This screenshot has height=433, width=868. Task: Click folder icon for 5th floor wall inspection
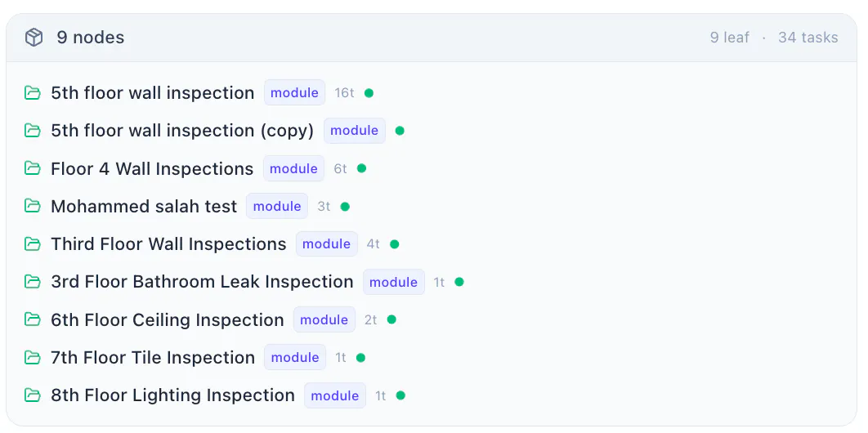33,93
